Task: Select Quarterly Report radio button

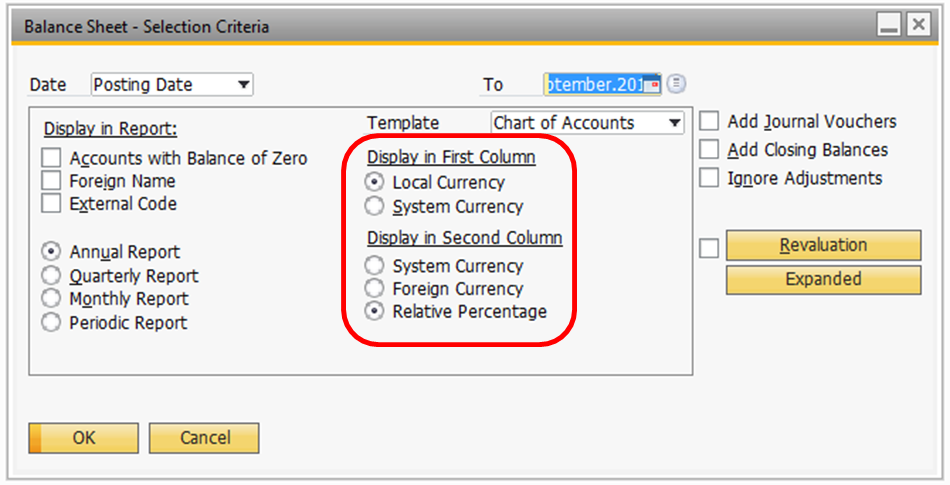Action: tap(51, 276)
